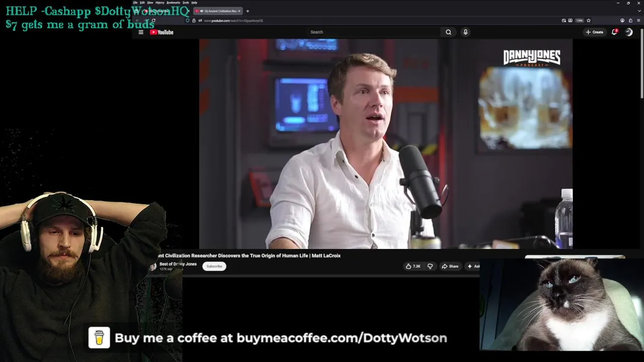The width and height of the screenshot is (644, 362).
Task: Open the History menu in Firefox
Action: [160, 3]
